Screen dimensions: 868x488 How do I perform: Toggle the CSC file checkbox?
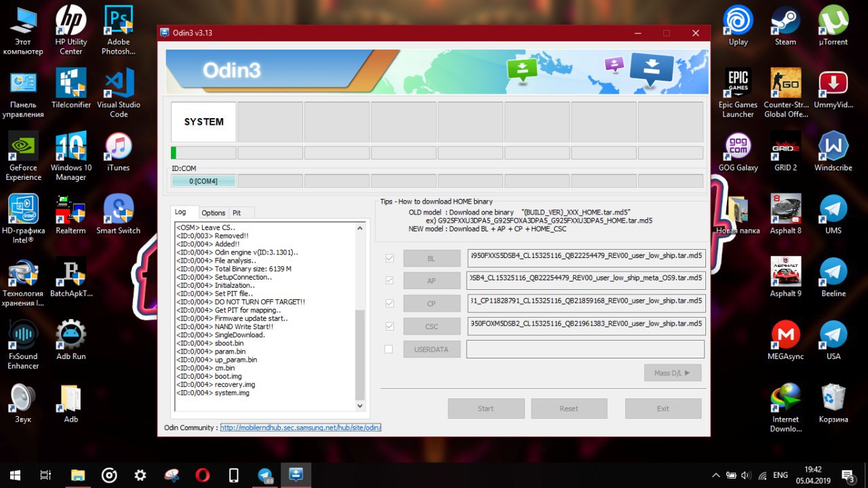[x=389, y=326]
